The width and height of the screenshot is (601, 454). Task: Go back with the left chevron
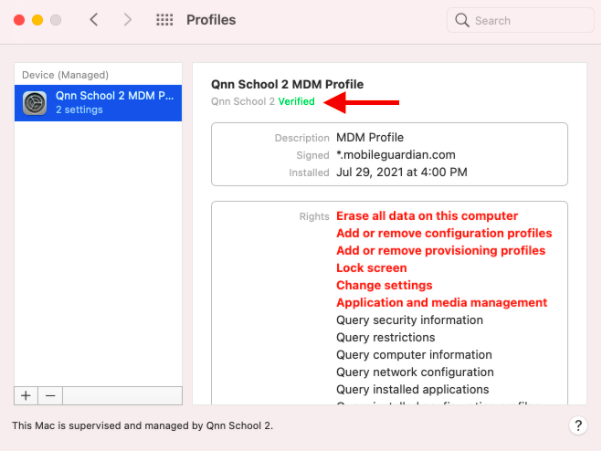tap(94, 20)
